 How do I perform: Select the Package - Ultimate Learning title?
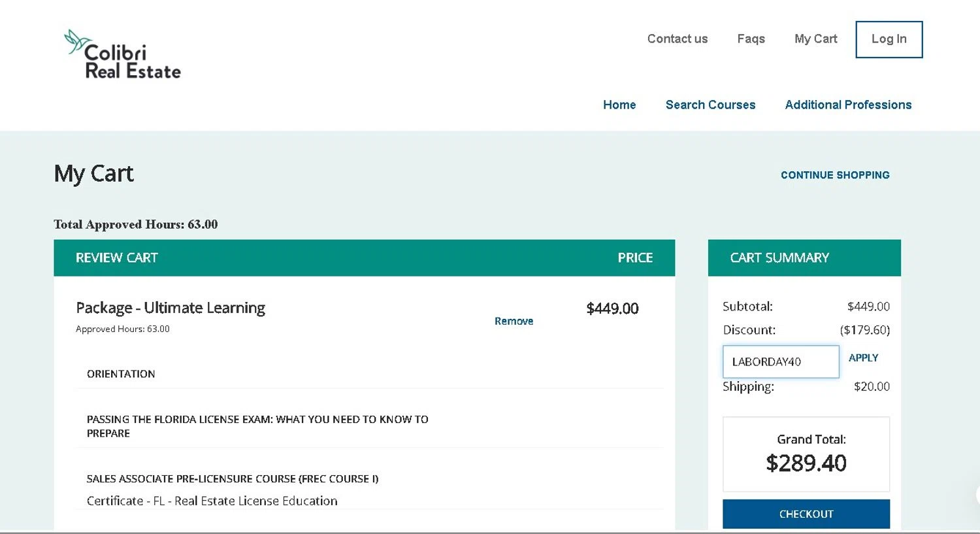coord(171,308)
